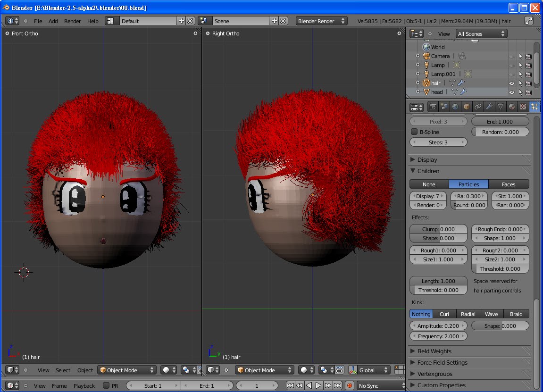This screenshot has height=392, width=543.
Task: Jump to first frame in timeline
Action: [290, 385]
